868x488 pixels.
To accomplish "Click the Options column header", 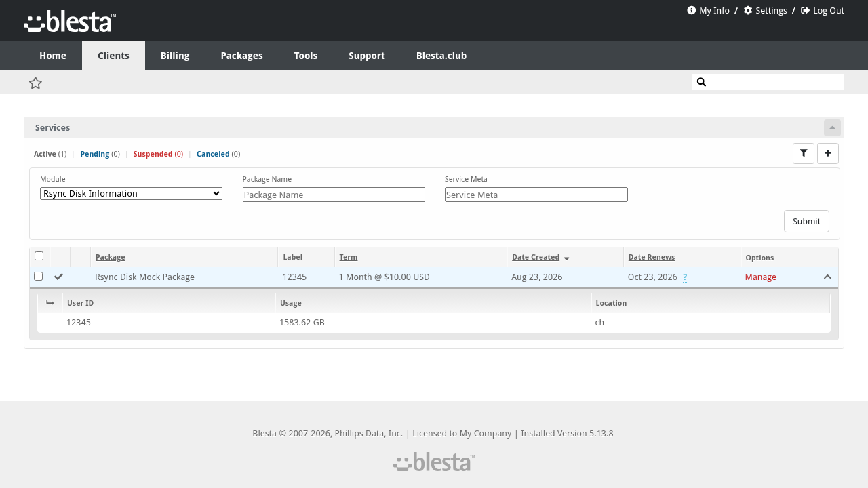I will (759, 258).
